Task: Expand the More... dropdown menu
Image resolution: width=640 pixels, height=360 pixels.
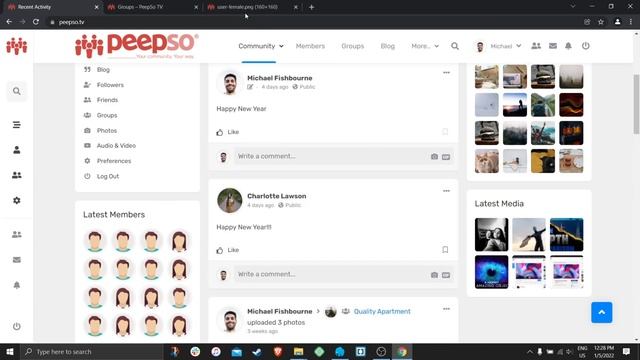Action: [425, 46]
